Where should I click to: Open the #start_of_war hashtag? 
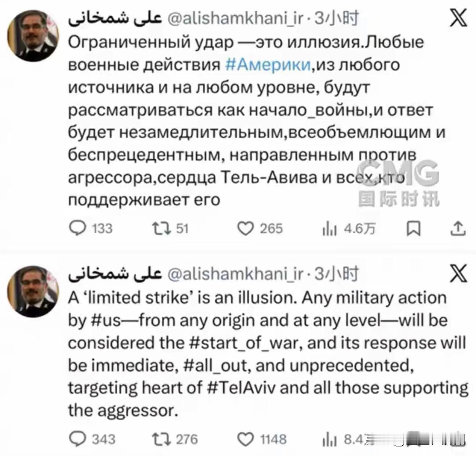[243, 342]
